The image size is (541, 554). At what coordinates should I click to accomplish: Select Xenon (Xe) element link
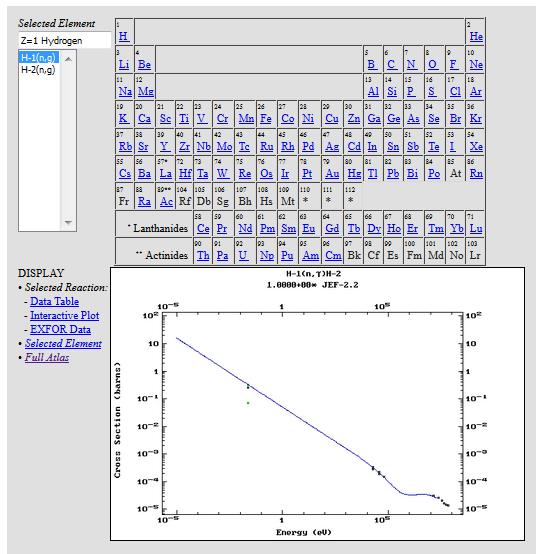pyautogui.click(x=476, y=146)
